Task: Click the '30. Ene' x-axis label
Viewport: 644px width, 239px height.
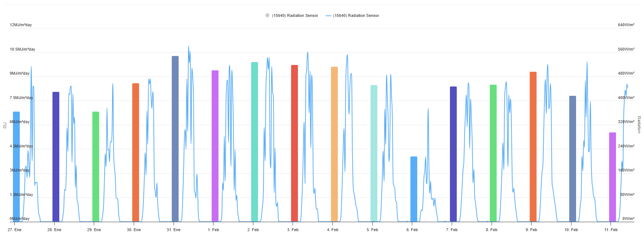Action: pos(134,230)
